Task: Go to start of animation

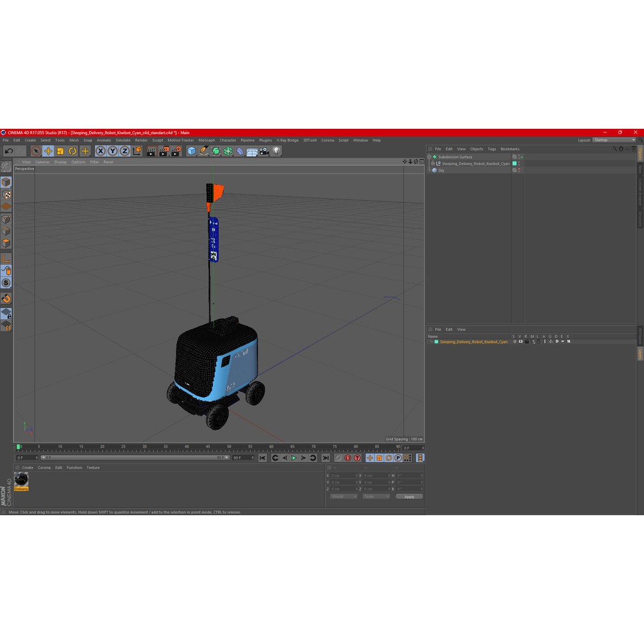Action: coord(263,458)
